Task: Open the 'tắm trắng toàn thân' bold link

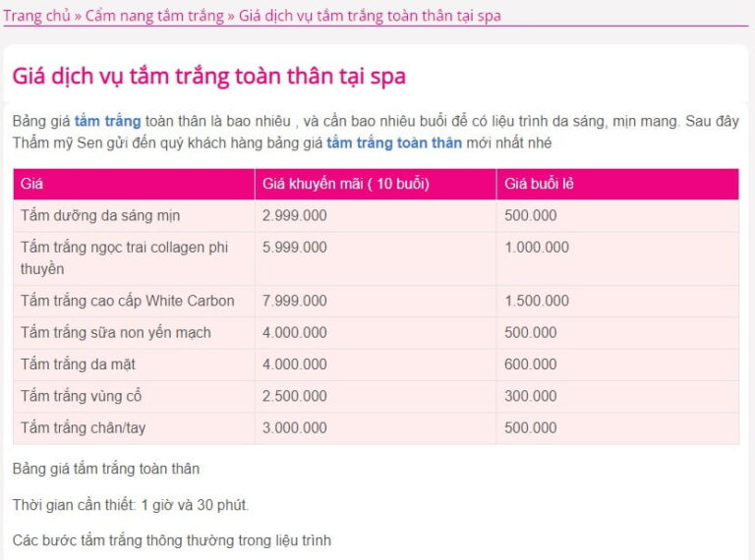Action: (393, 143)
